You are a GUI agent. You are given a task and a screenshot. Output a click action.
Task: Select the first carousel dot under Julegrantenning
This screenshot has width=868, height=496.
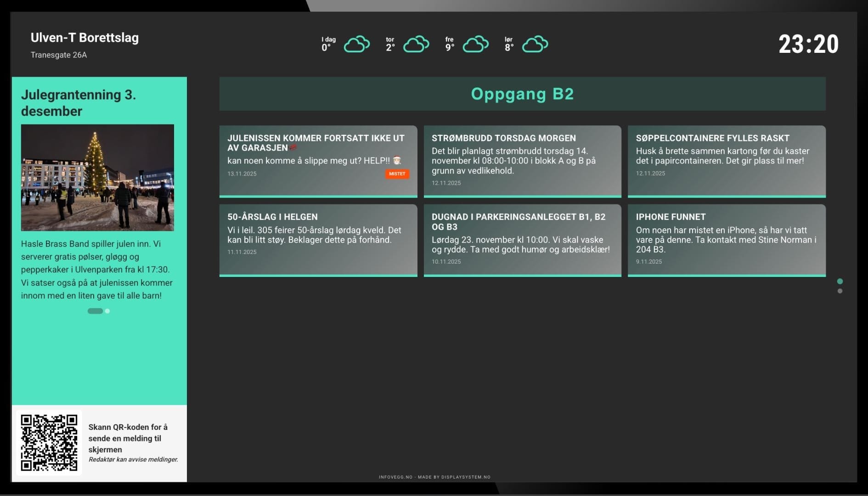(95, 311)
